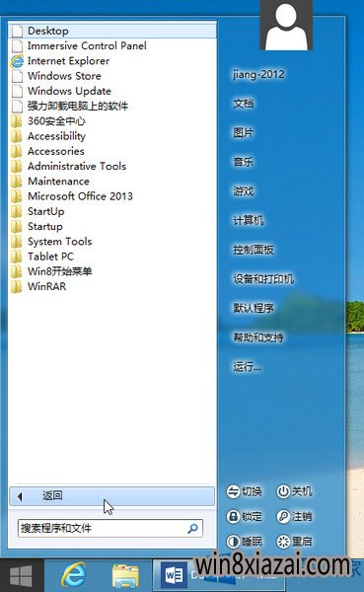Click the Log off (注销) icon
The image size is (364, 592).
click(283, 516)
